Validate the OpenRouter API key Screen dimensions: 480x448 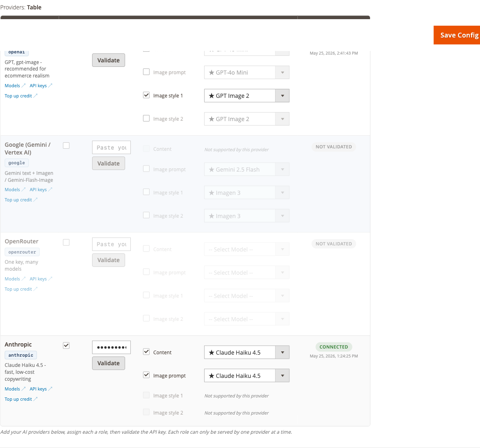[108, 260]
